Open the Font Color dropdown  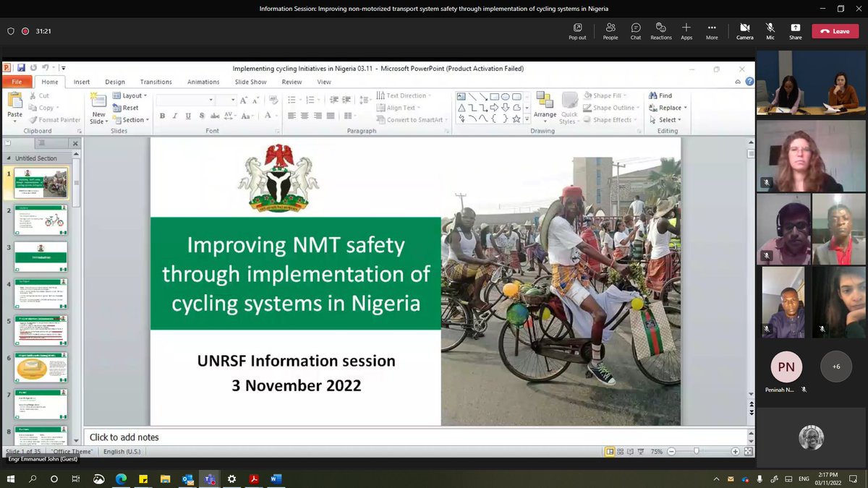pyautogui.click(x=271, y=116)
